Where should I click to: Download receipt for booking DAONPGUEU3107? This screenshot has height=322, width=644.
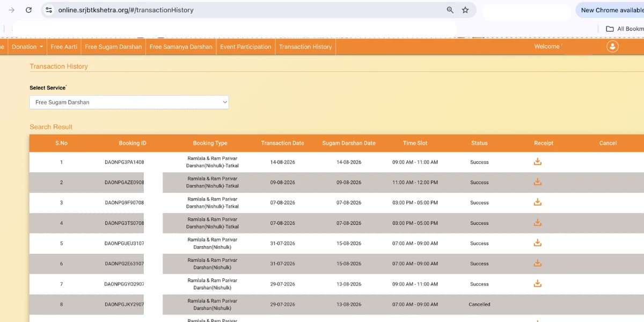[538, 243]
